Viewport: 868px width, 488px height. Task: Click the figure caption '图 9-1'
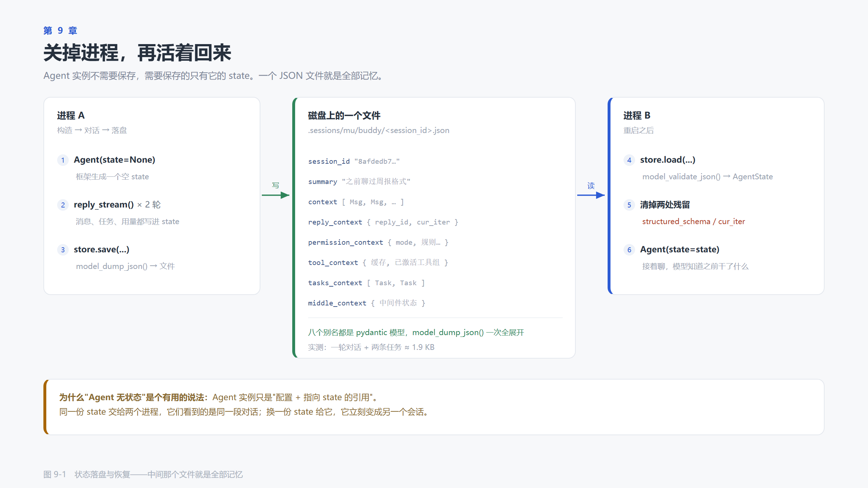[55, 474]
